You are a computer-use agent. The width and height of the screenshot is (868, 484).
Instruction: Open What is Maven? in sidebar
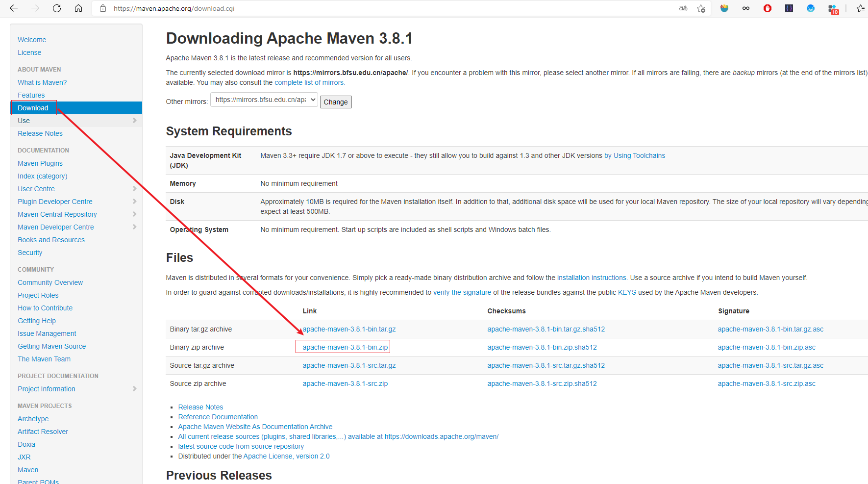coord(42,82)
